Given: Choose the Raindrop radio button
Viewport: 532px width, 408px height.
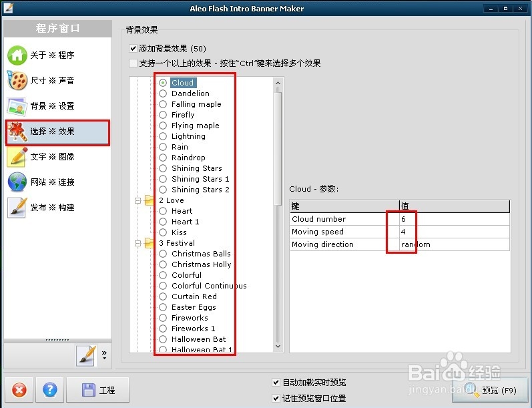Looking at the screenshot, I should click(x=163, y=158).
